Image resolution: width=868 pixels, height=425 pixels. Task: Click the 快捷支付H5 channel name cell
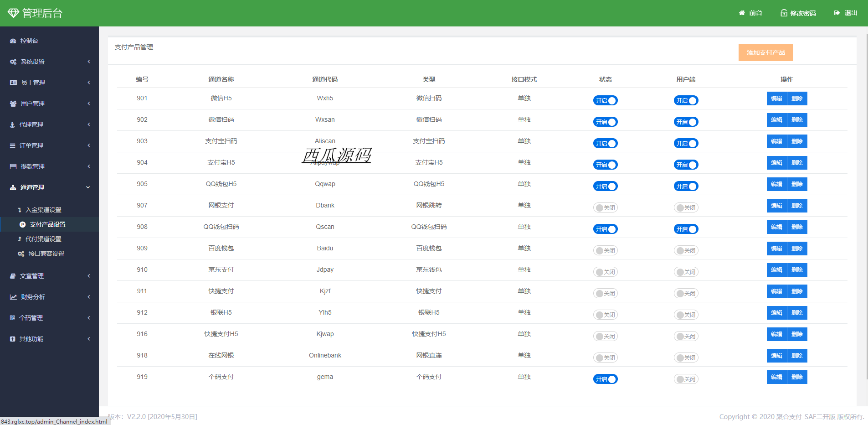221,334
